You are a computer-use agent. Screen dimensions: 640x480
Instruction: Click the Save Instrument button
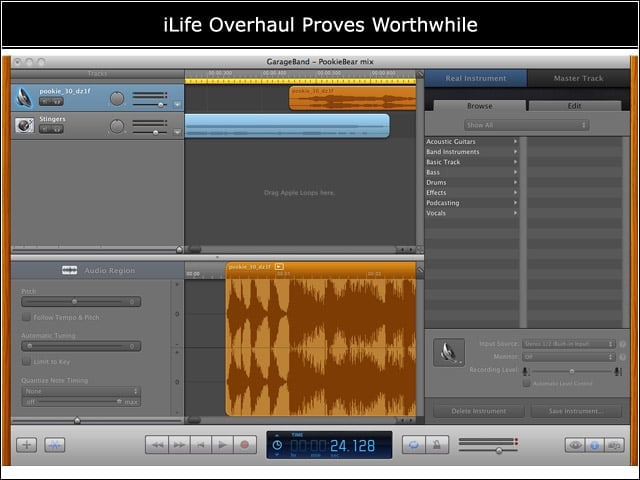point(576,411)
